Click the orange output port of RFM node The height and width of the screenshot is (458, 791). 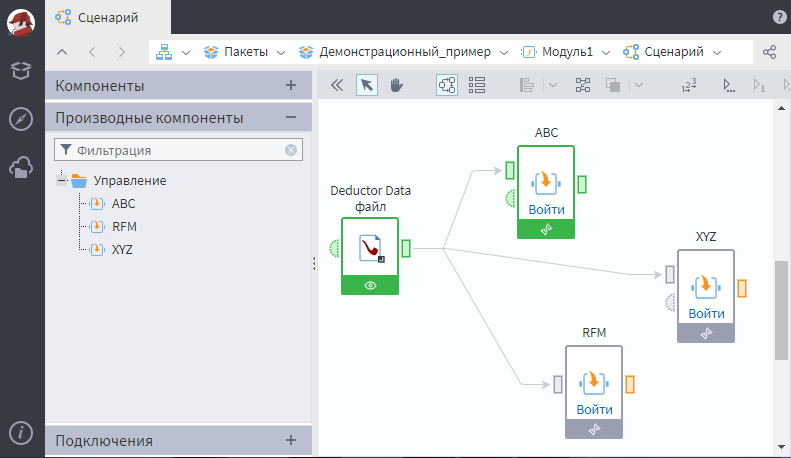click(630, 384)
